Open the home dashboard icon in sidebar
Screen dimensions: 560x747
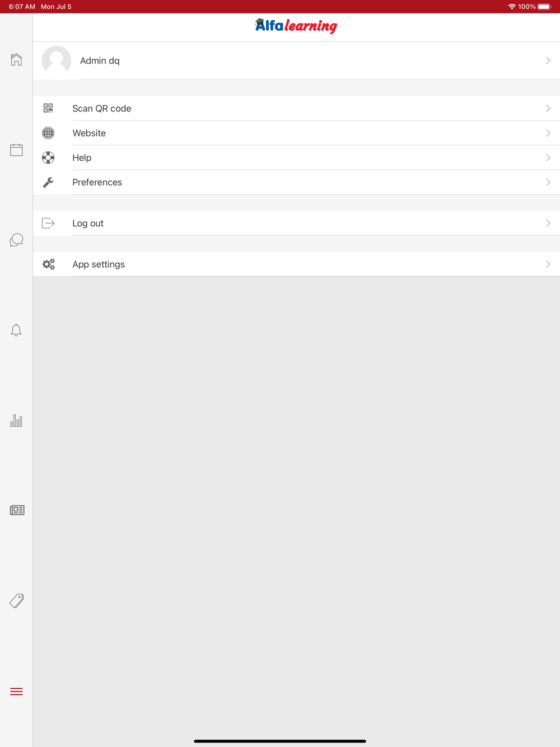(16, 59)
